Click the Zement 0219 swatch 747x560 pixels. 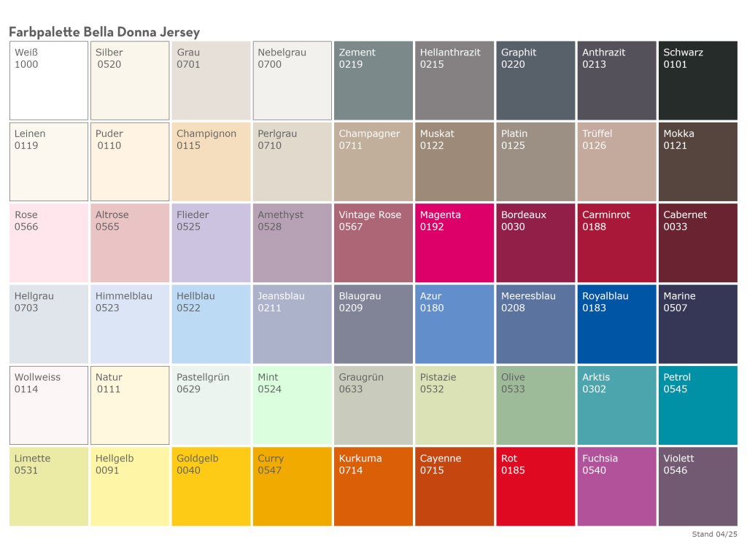(373, 81)
